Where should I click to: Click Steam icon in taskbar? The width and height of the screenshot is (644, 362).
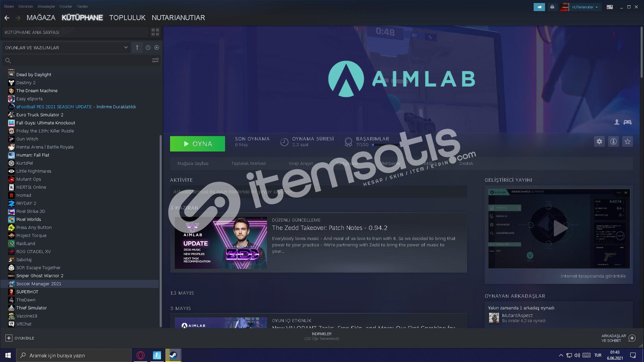click(x=173, y=355)
